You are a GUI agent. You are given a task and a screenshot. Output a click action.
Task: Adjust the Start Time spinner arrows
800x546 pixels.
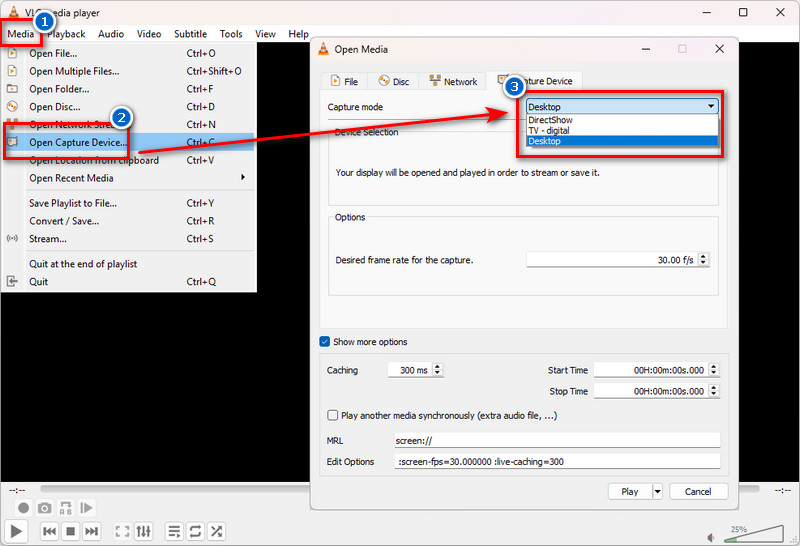click(714, 370)
